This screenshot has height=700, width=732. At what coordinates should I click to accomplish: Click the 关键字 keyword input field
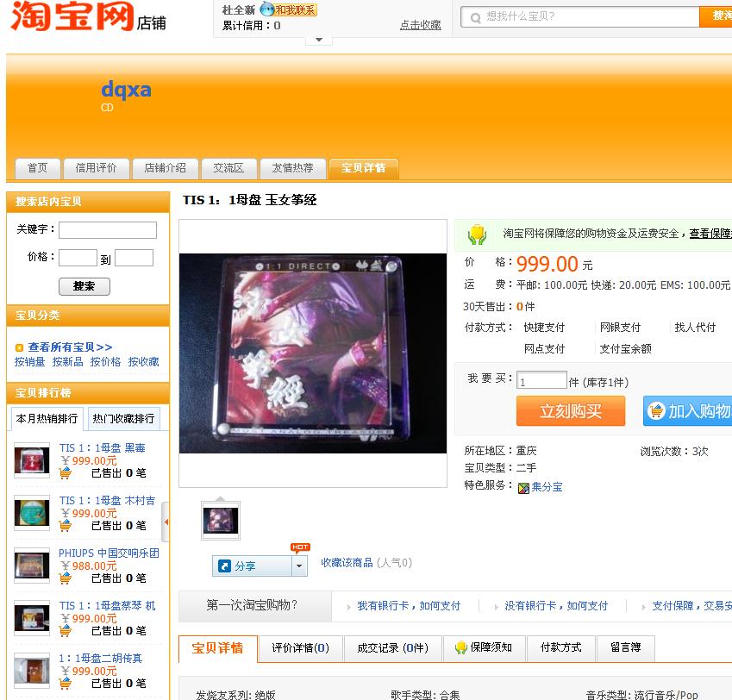108,230
